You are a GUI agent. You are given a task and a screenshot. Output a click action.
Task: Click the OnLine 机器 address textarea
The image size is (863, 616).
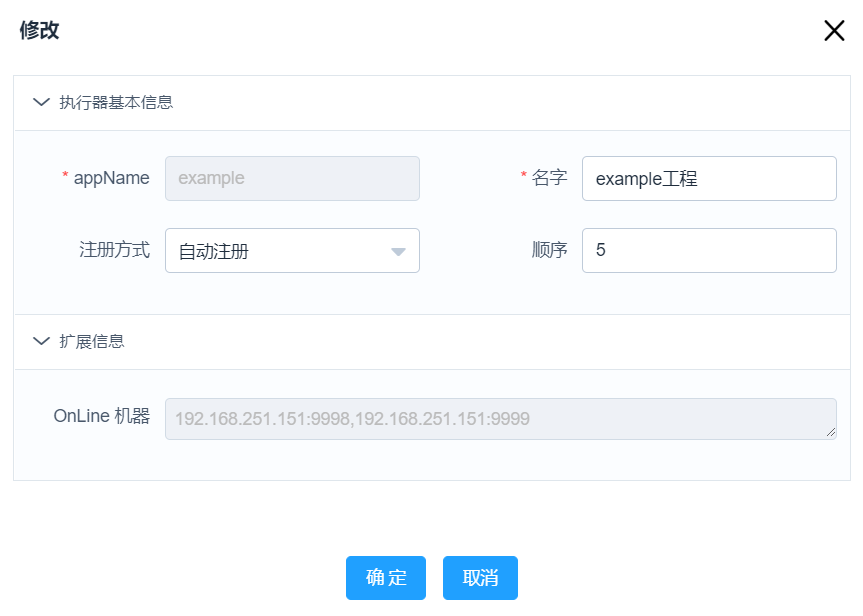click(500, 416)
